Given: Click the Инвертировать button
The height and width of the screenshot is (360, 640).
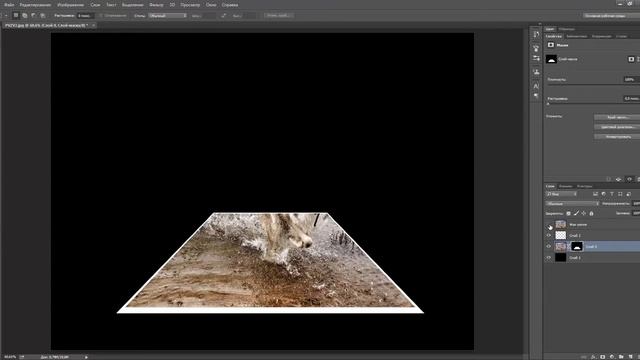Looking at the screenshot, I should (x=617, y=137).
